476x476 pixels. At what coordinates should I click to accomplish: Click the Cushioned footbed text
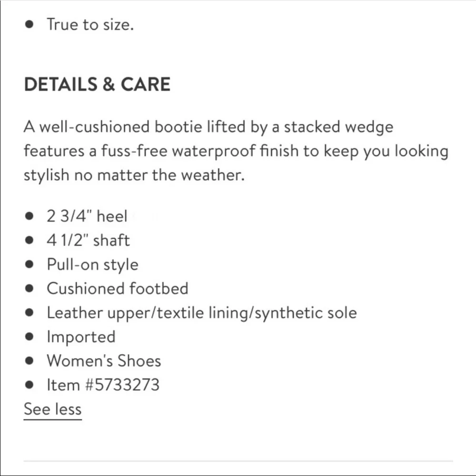pyautogui.click(x=117, y=288)
